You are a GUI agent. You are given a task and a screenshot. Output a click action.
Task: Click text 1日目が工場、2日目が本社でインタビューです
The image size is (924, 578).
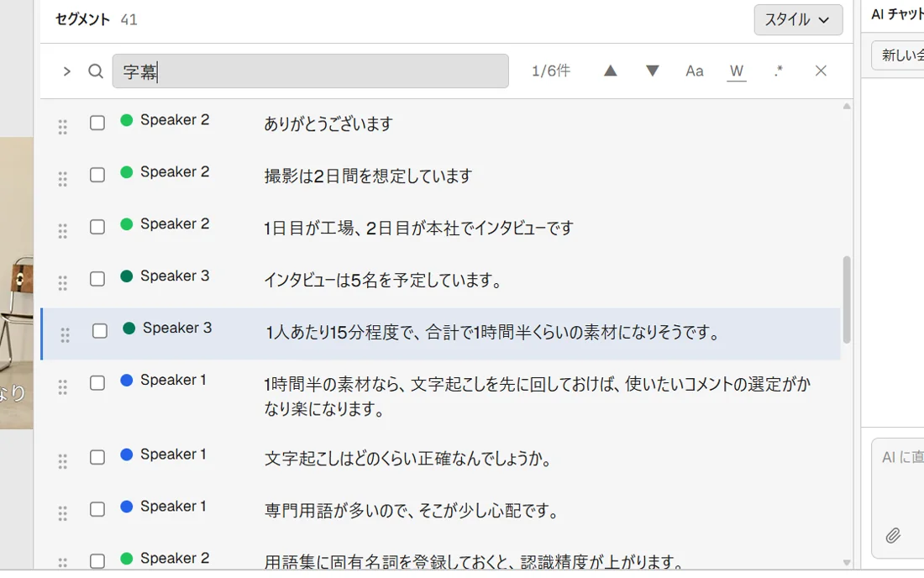tap(418, 228)
